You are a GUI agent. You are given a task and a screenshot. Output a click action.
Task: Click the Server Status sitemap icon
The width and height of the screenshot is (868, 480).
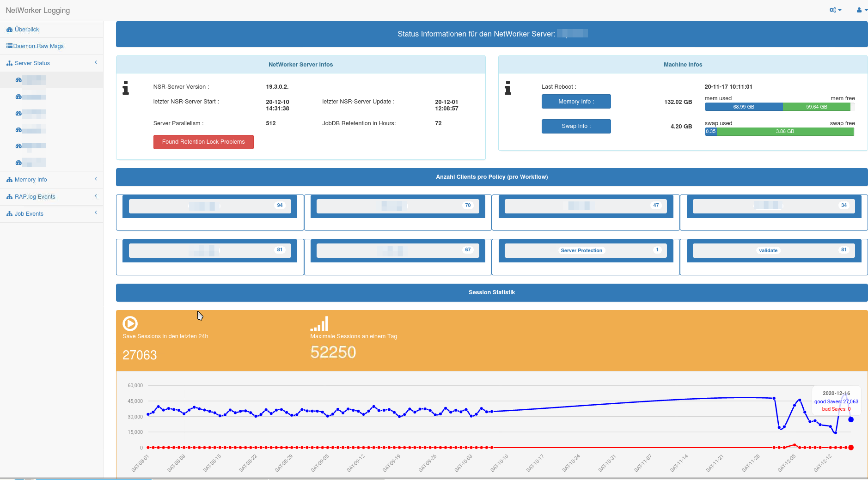9,63
